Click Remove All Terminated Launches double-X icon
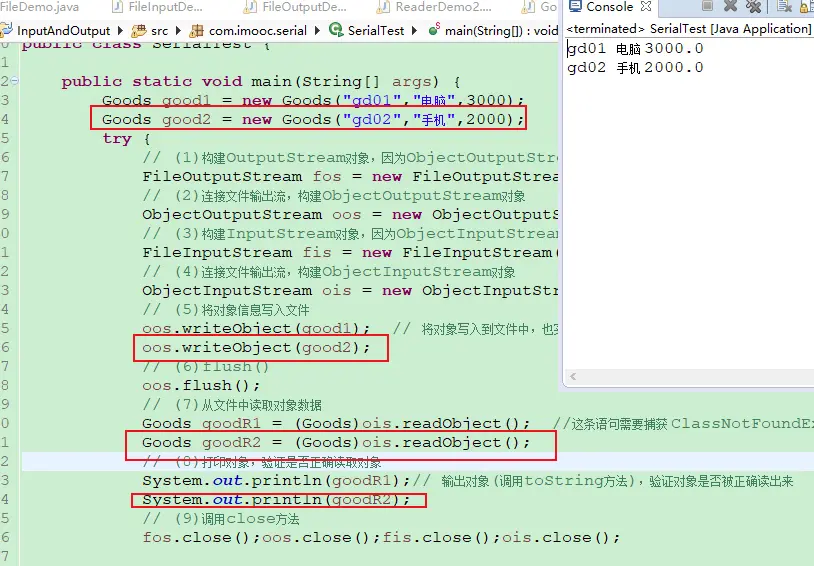The height and width of the screenshot is (566, 814). (x=753, y=6)
